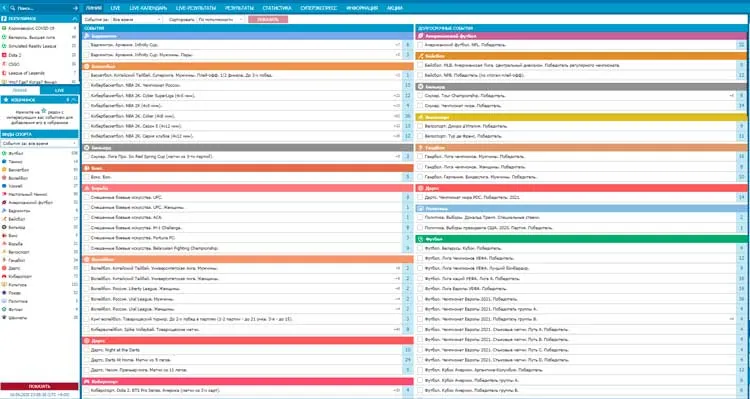
Task: Open the СУПЕРЭКСПРЕСС tab
Action: pos(319,8)
